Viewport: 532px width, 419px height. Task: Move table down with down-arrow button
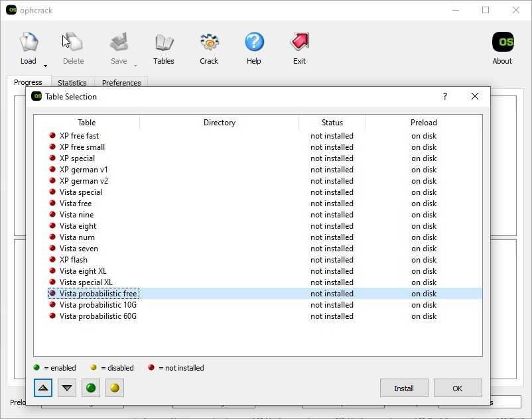point(67,388)
